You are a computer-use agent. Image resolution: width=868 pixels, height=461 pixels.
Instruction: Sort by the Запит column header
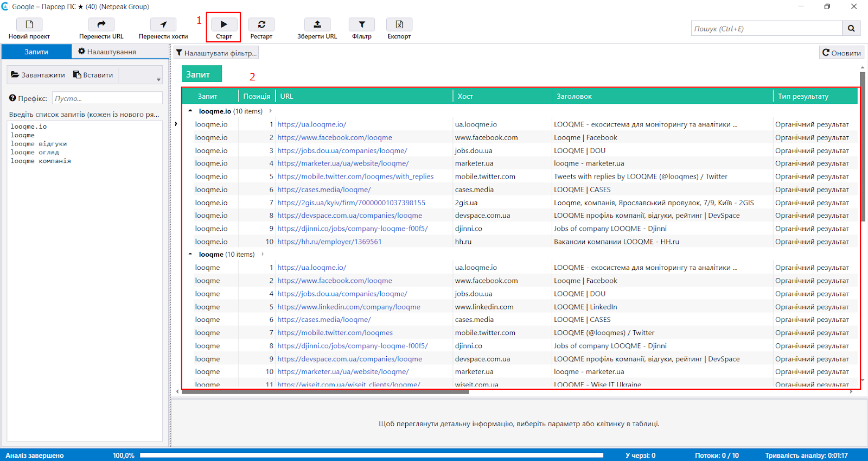[207, 96]
